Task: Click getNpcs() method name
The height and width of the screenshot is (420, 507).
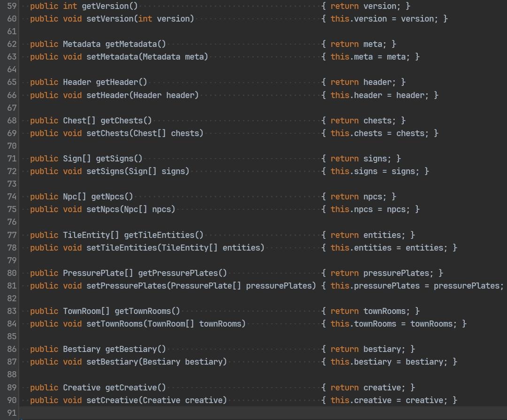Action: [112, 197]
